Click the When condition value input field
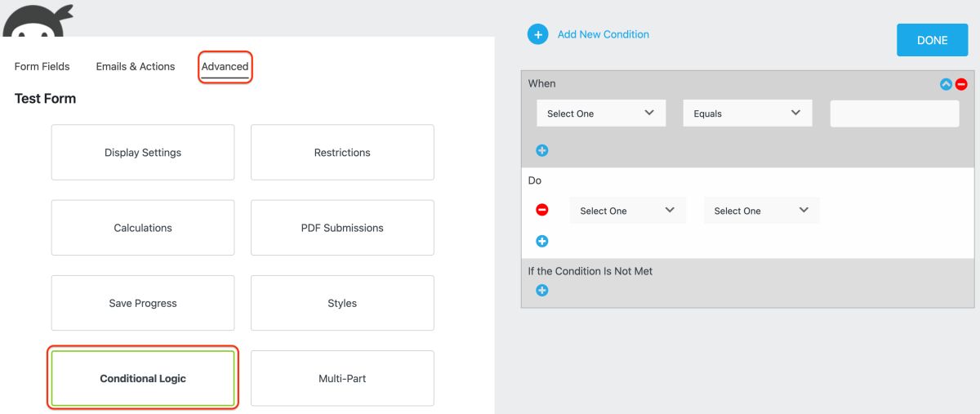 (x=894, y=114)
